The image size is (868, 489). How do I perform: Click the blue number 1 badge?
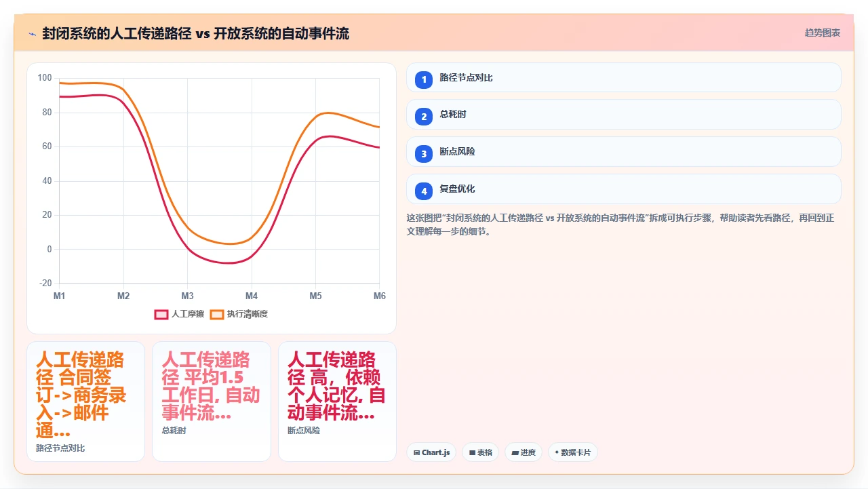pos(424,79)
